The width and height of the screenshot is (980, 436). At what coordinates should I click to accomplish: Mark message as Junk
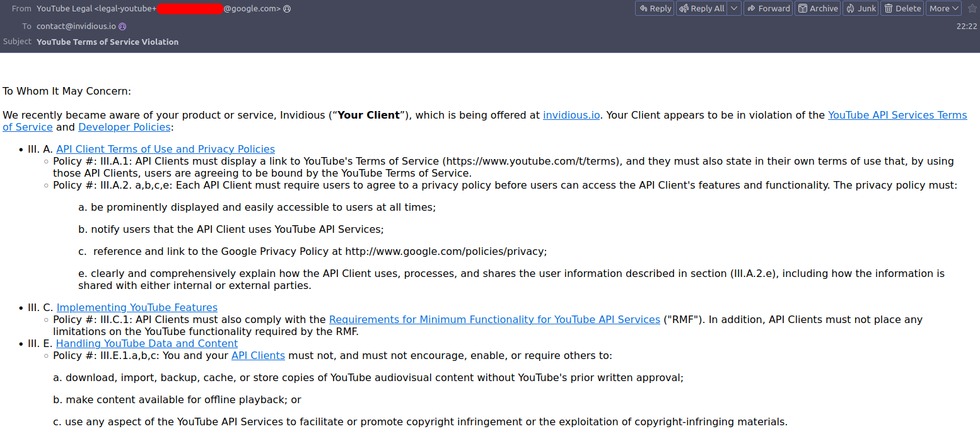point(860,8)
